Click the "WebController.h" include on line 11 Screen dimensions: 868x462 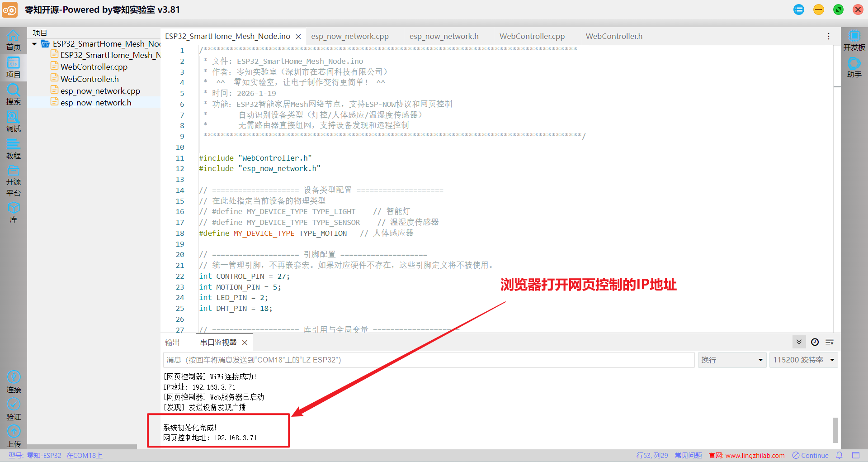275,158
